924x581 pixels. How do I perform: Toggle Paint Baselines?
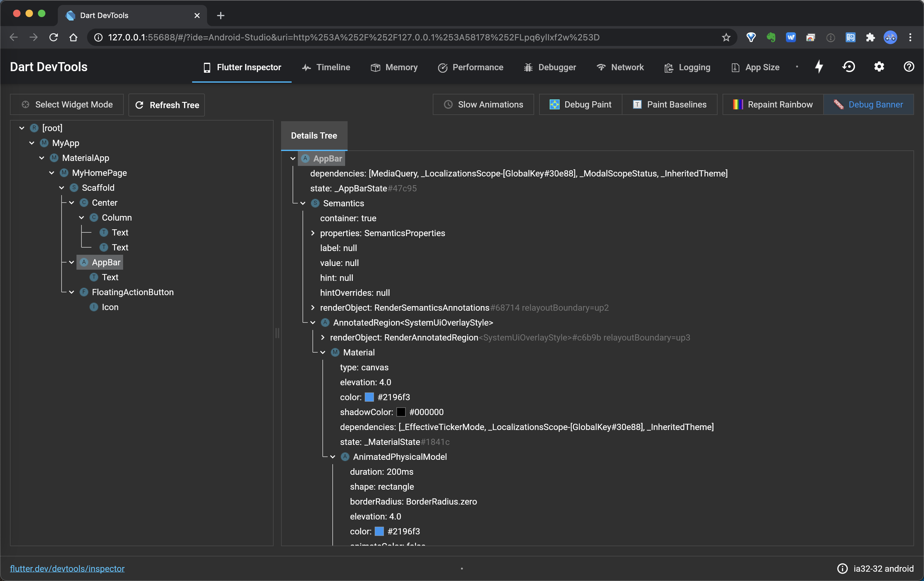[x=669, y=104]
